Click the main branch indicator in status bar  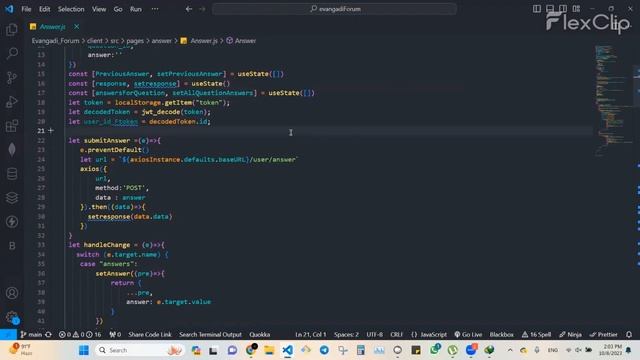click(31, 334)
